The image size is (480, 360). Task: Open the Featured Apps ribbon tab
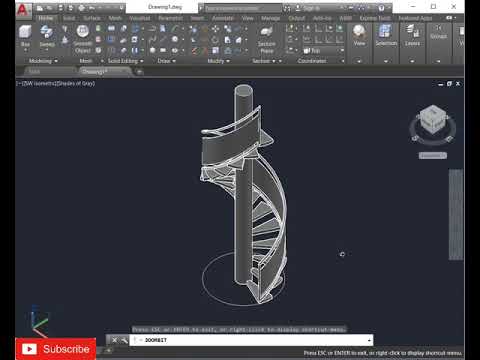(415, 18)
